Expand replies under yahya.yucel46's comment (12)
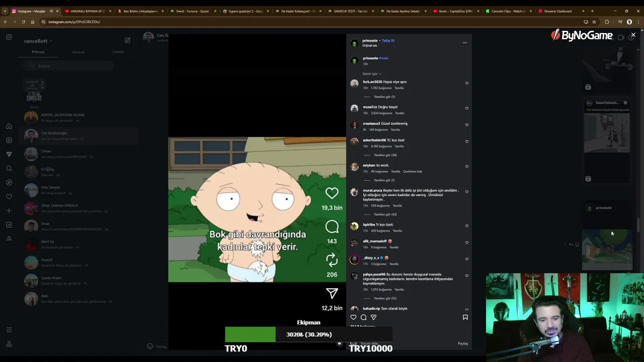 tap(385, 298)
